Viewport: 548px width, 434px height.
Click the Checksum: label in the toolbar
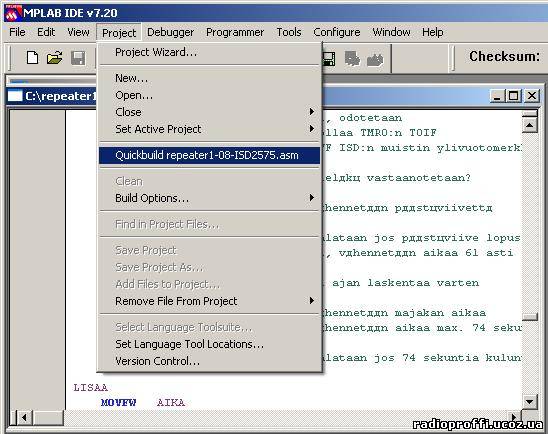[504, 56]
